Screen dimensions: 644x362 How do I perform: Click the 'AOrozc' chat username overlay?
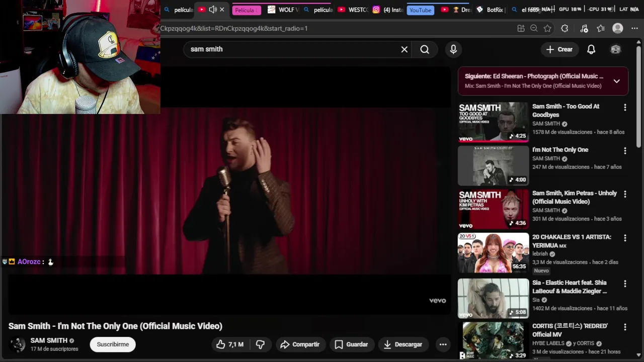pyautogui.click(x=29, y=262)
